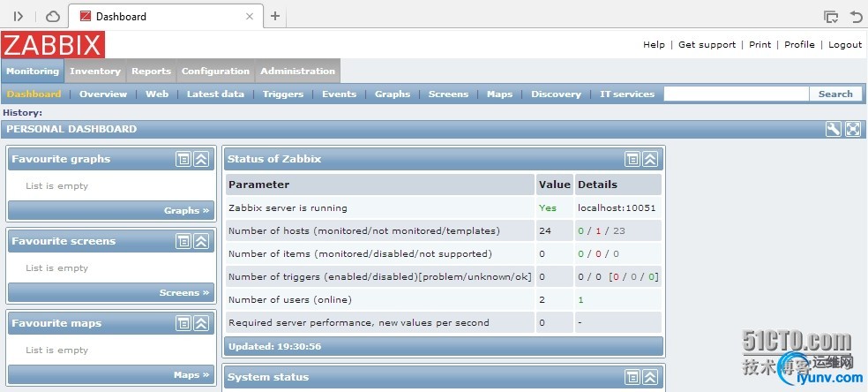Click the 'Details' column header

tap(597, 185)
